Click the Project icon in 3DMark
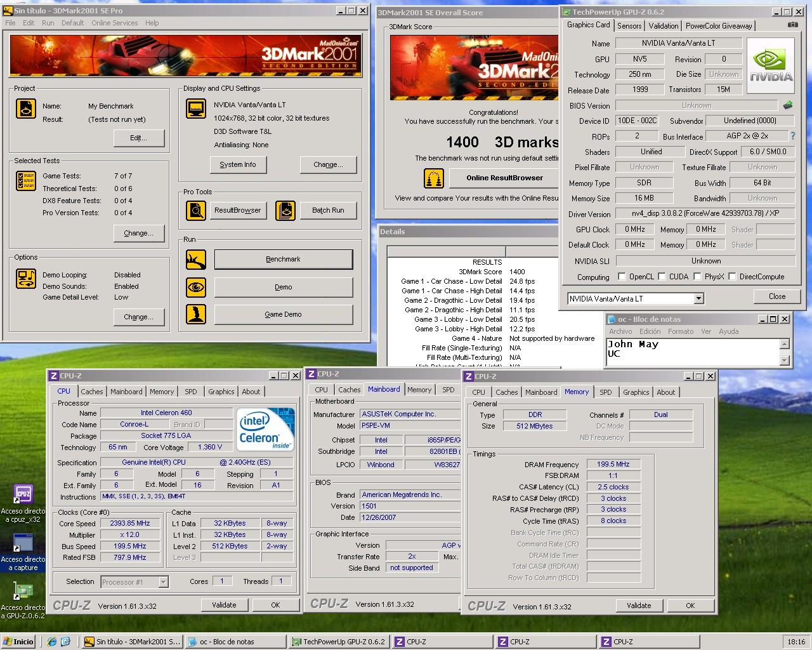This screenshot has width=812, height=650. (x=26, y=109)
